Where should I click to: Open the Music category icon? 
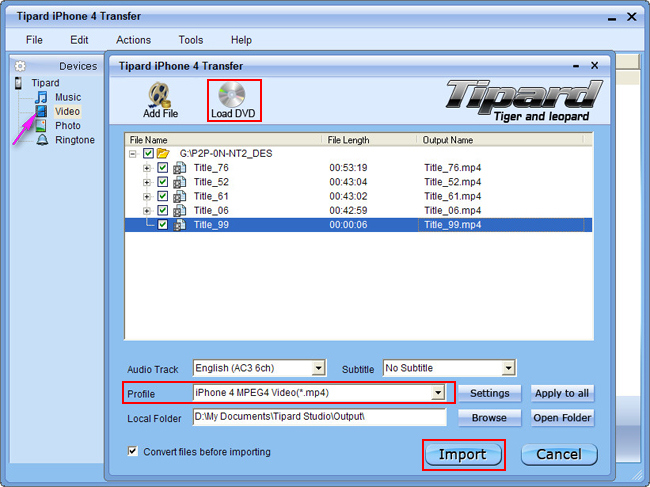pos(41,97)
